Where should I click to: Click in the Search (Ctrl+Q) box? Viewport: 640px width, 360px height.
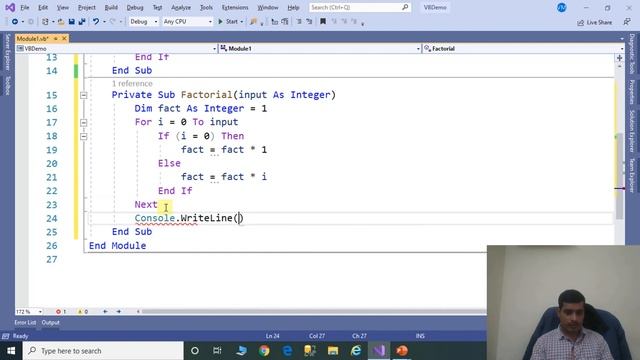(x=359, y=7)
